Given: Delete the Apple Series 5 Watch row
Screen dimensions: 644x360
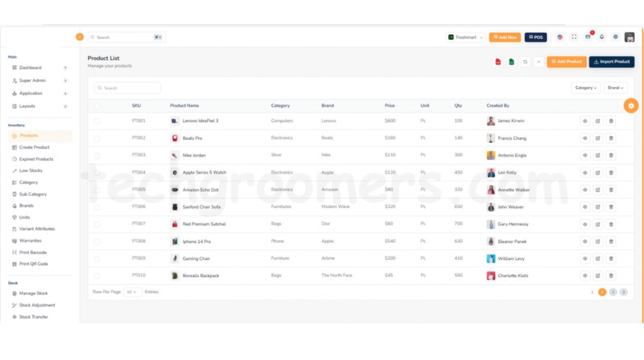Looking at the screenshot, I should click(x=611, y=173).
